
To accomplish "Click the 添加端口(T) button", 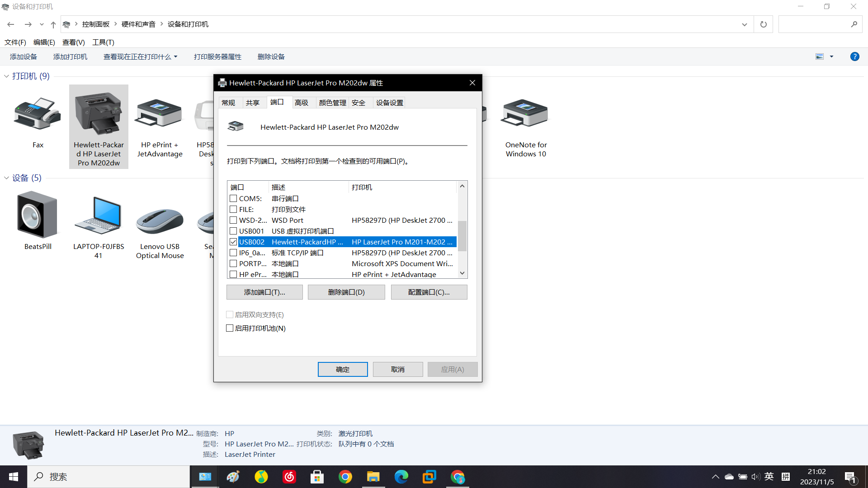I will coord(264,292).
